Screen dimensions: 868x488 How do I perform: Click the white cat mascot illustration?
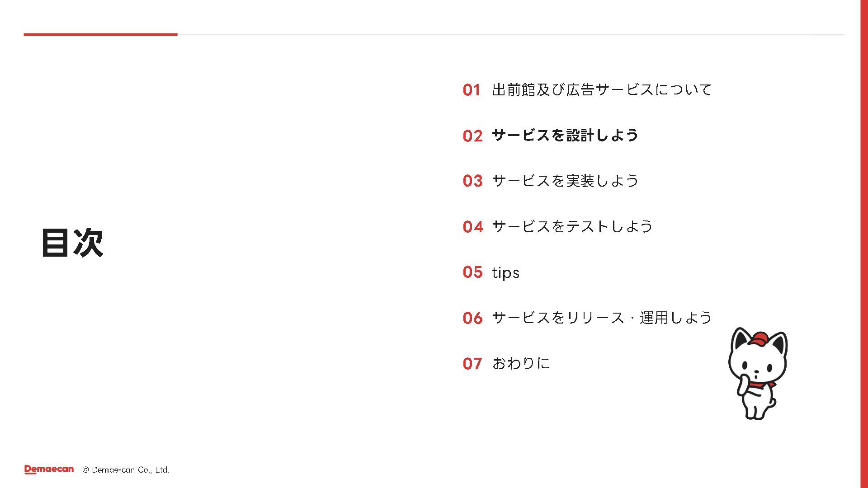click(758, 374)
